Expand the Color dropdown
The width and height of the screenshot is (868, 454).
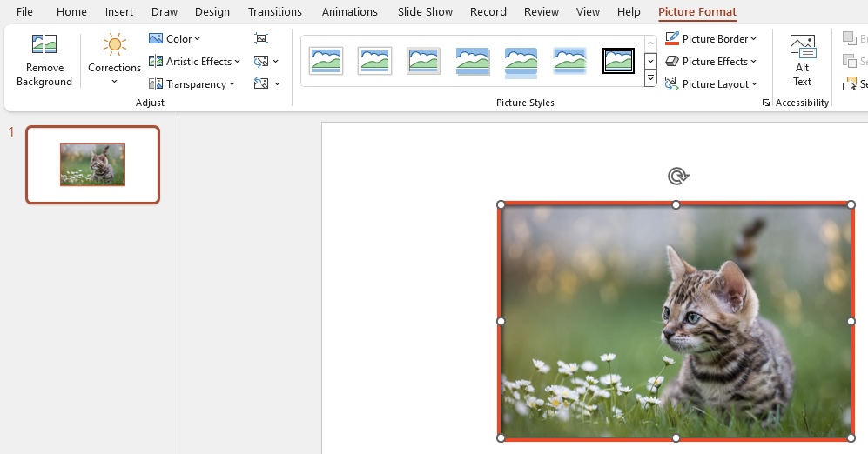(174, 39)
